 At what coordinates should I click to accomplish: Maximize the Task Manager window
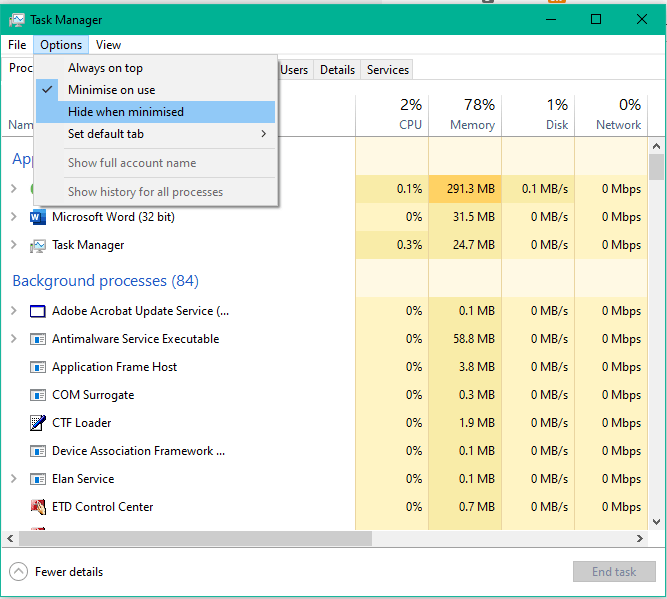[596, 19]
